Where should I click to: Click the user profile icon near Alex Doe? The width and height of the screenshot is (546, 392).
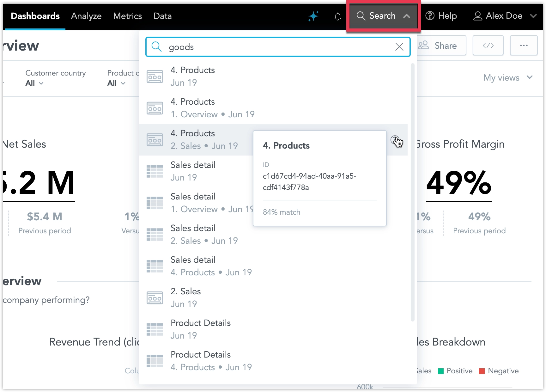pyautogui.click(x=478, y=16)
